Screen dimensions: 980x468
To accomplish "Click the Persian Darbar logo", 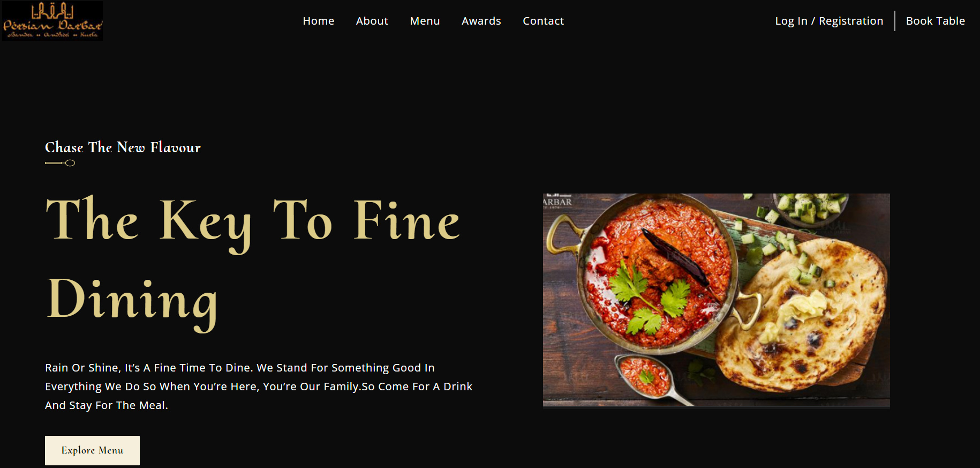I will (x=52, y=20).
